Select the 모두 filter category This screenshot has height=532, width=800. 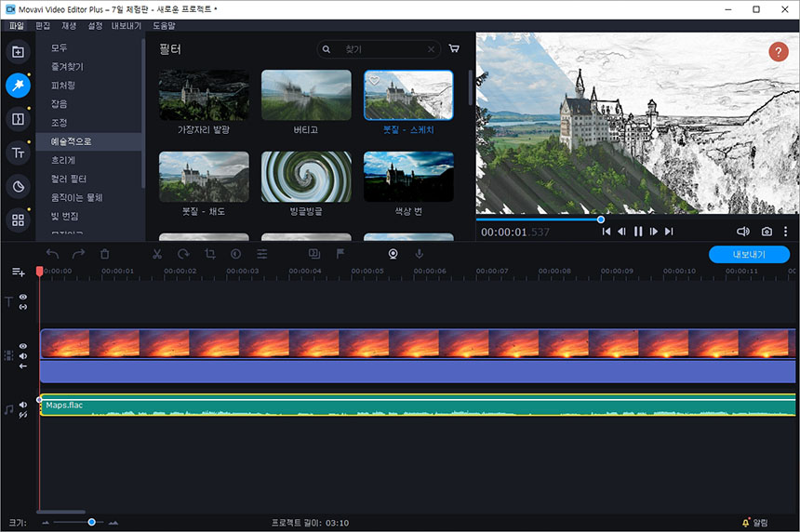(88, 47)
